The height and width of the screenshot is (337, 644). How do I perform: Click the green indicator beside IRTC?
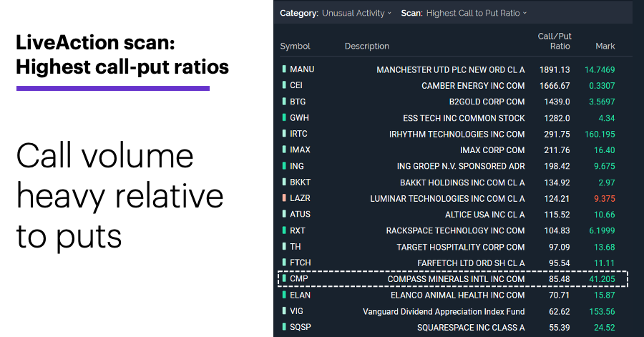coord(284,133)
